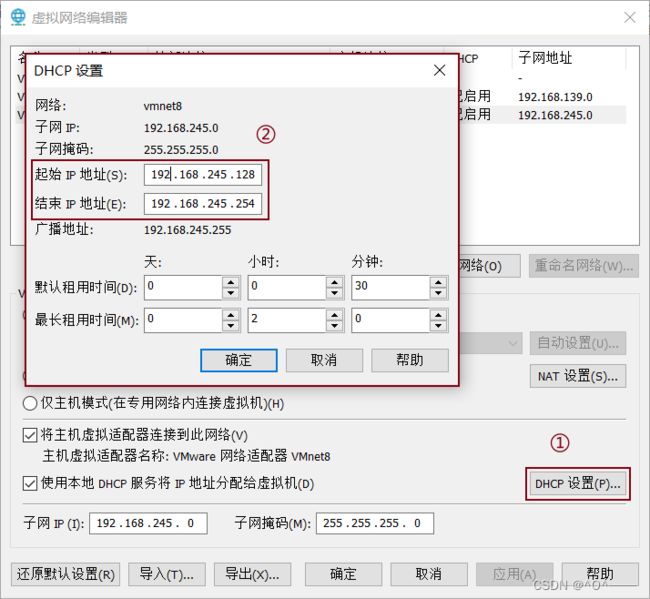Click 确定 in the DHCP dialog
The image size is (650, 599).
[239, 360]
